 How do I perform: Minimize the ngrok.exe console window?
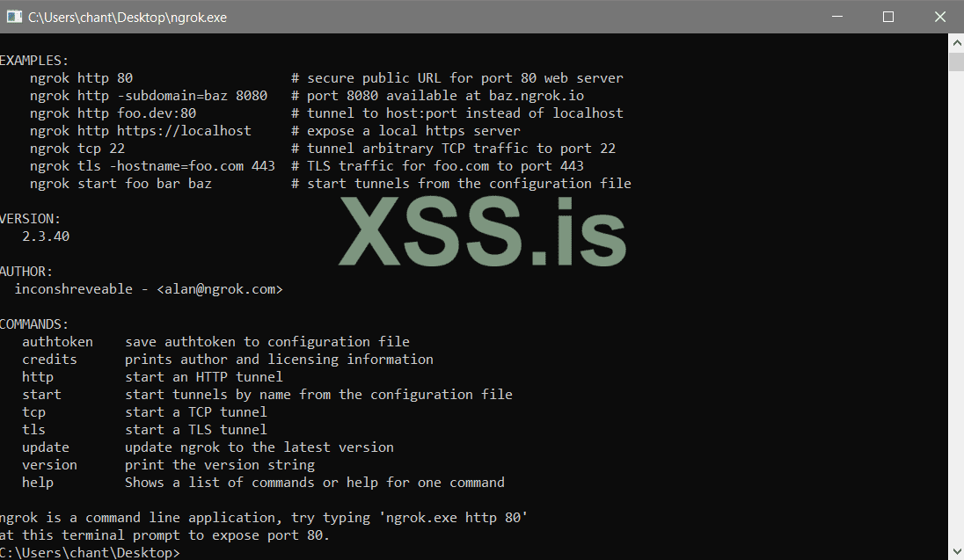tap(840, 17)
